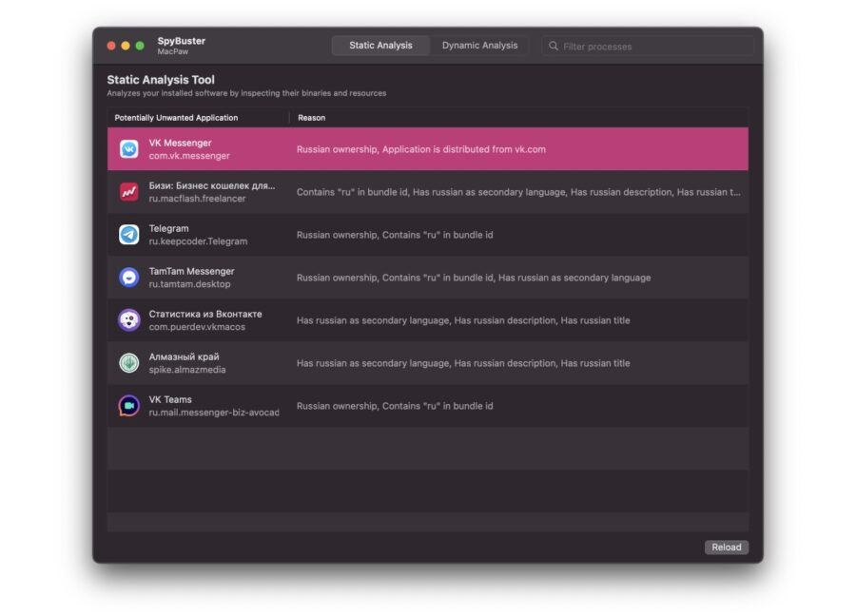This screenshot has height=616, width=856.
Task: Click Telegram's reason text
Action: click(395, 235)
